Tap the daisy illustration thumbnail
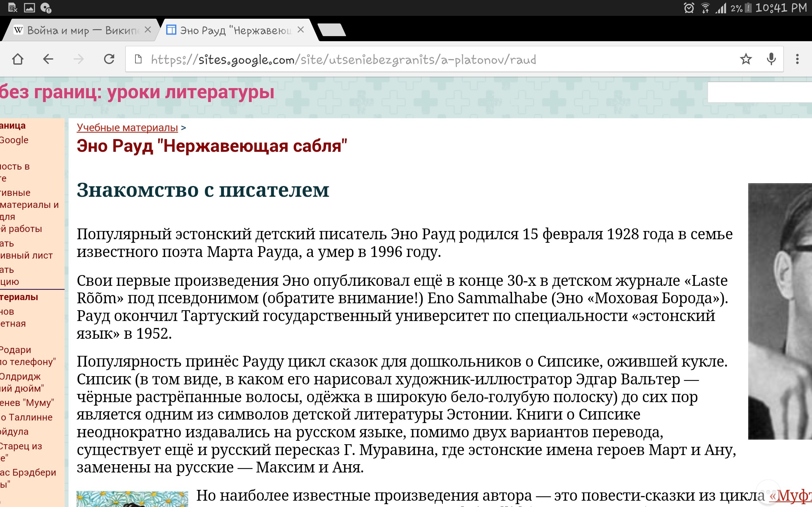 click(x=132, y=499)
